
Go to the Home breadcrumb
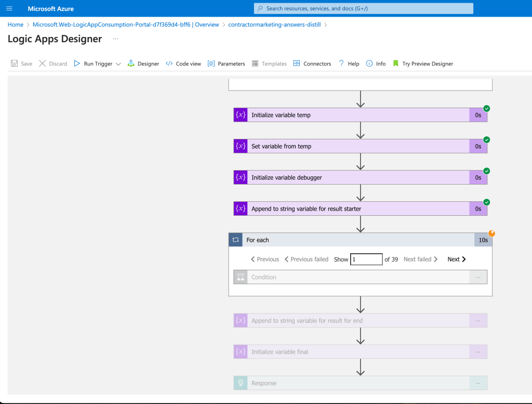[x=16, y=24]
